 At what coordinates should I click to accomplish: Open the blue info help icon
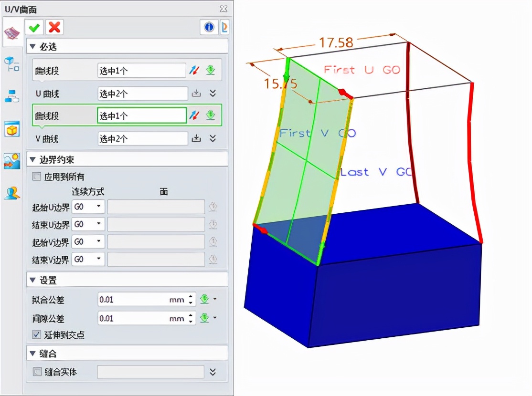209,27
